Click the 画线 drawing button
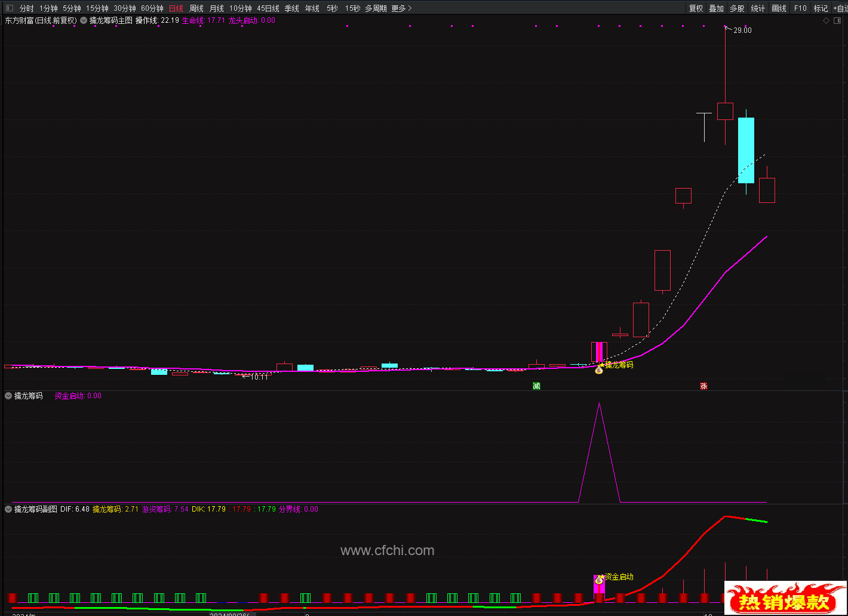848x616 pixels. [779, 8]
